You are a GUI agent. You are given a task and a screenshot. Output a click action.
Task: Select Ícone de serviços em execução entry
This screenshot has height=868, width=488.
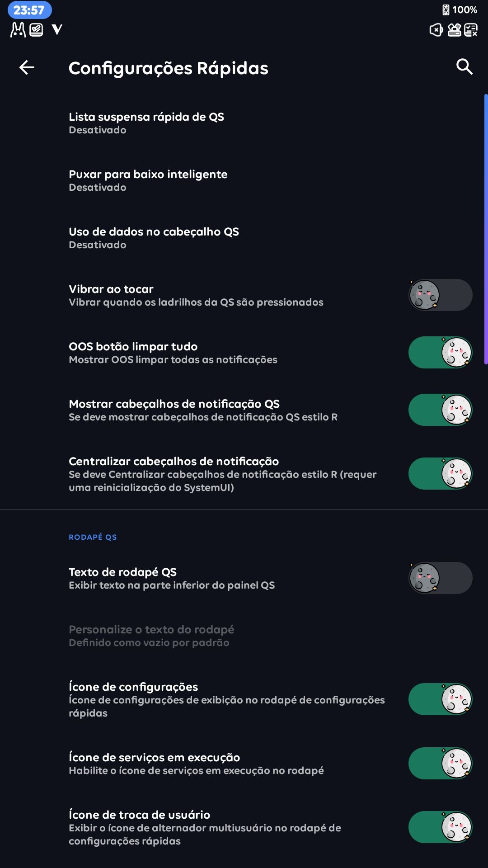(x=197, y=763)
